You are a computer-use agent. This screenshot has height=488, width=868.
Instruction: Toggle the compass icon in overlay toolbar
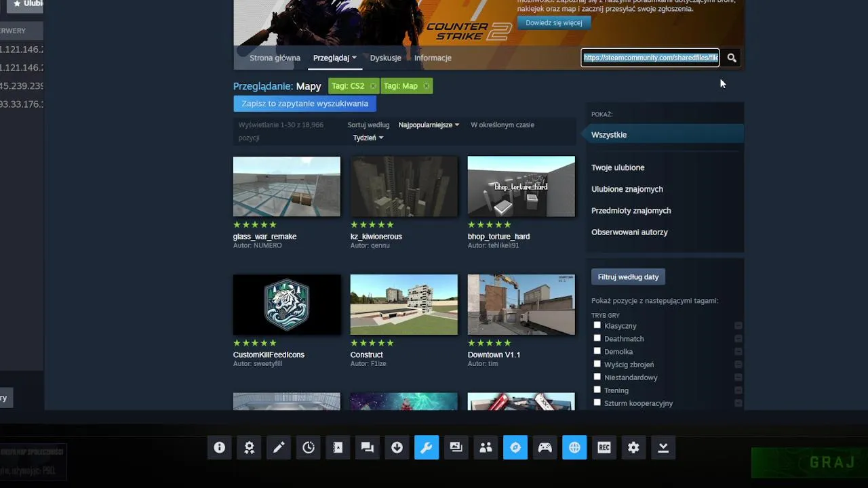coord(515,447)
